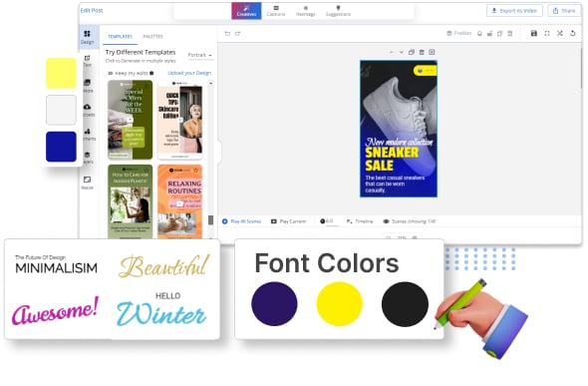Viewport: 588px width, 386px height.
Task: Click the undo arrow icon
Action: (x=227, y=34)
